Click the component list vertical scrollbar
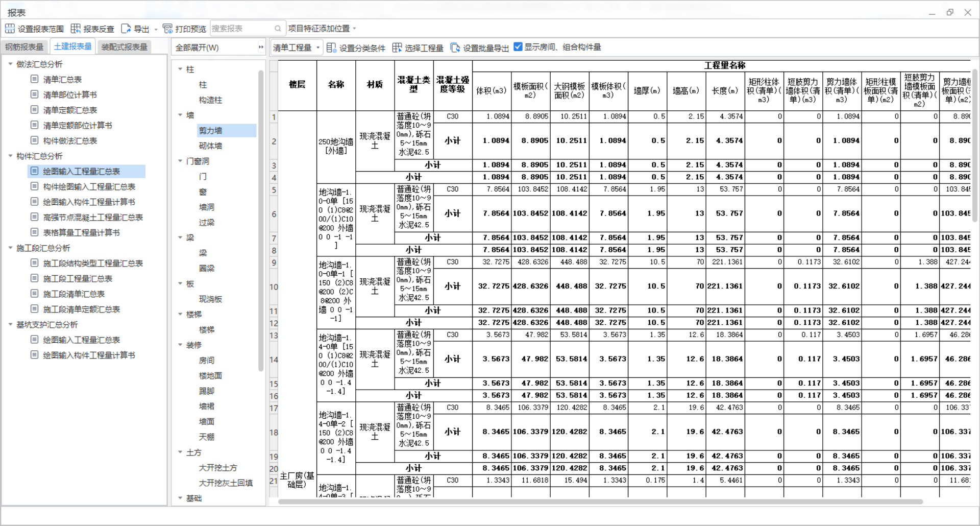 click(x=261, y=220)
